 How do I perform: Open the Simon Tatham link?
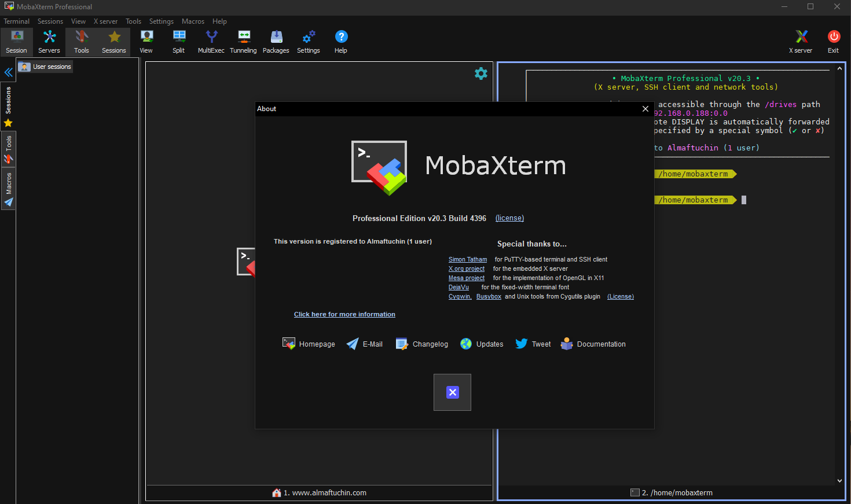click(x=468, y=260)
